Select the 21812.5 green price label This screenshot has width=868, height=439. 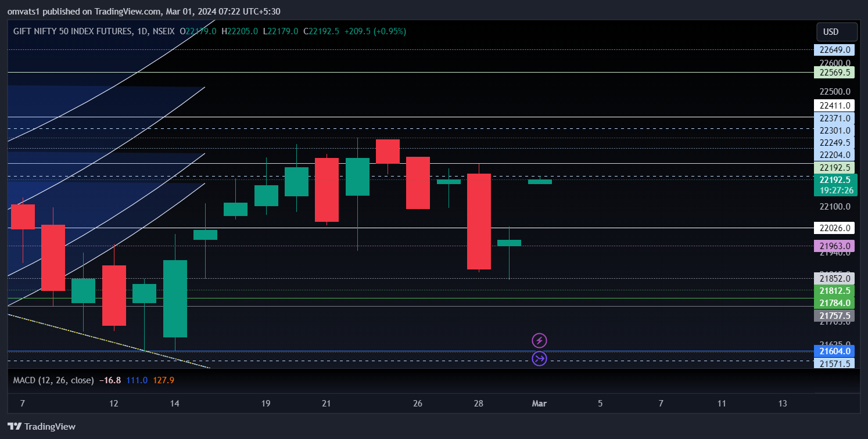(834, 291)
